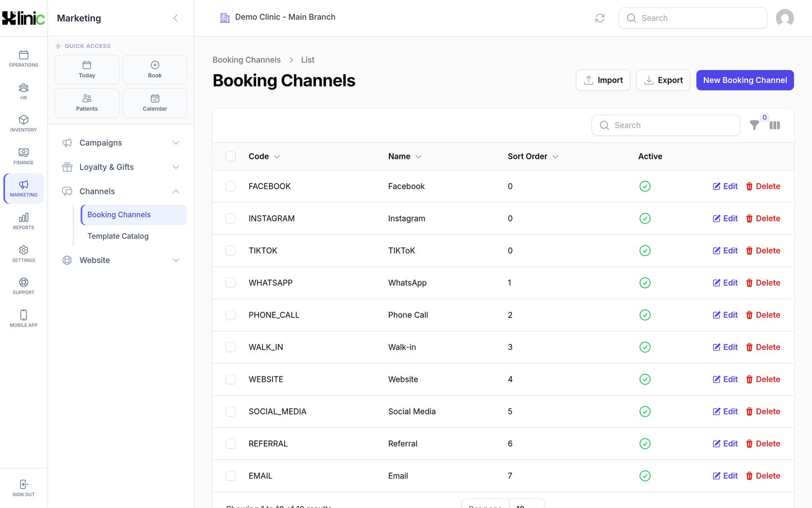Select the TIKTOK row checkbox

click(x=231, y=250)
